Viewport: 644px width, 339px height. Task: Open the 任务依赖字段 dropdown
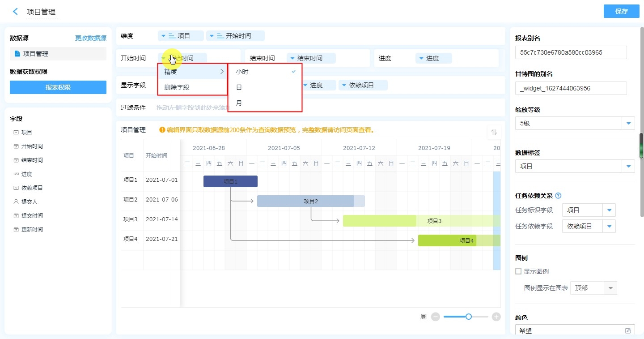(x=609, y=227)
